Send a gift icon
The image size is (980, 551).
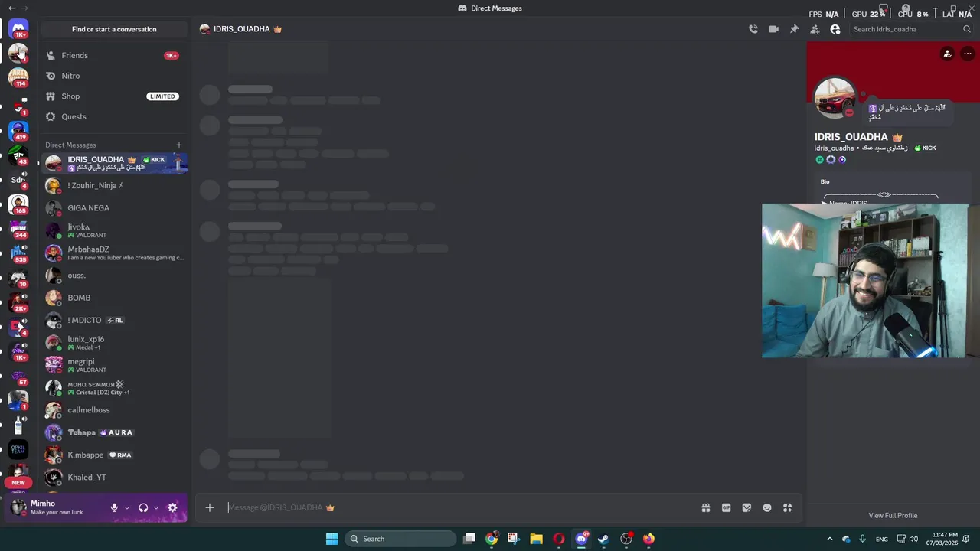pos(706,507)
